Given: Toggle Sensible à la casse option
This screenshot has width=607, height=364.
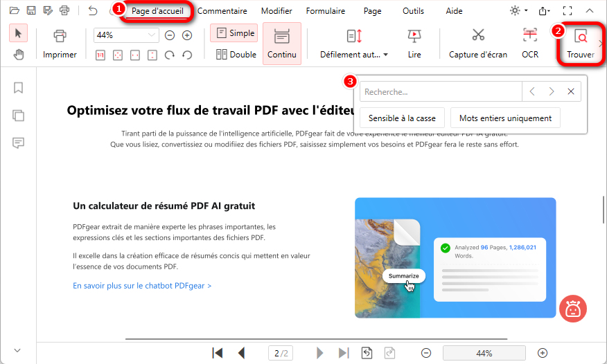Looking at the screenshot, I should point(402,118).
